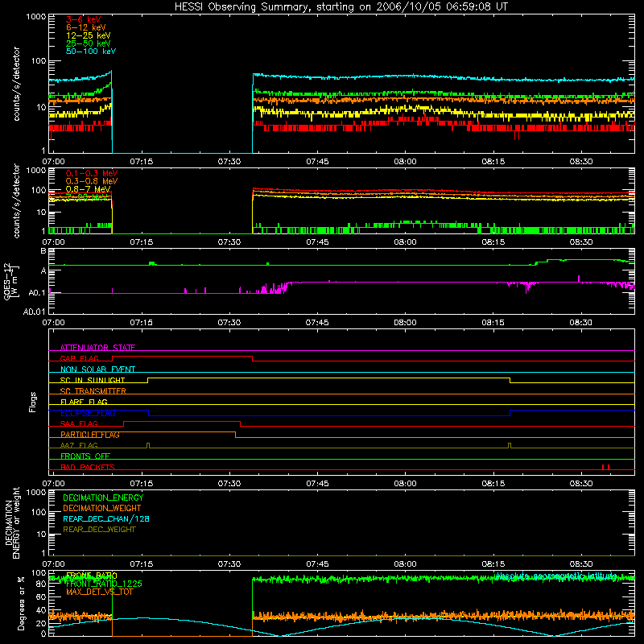644x644 pixels.
Task: Select the 07:45 time label under Flags panel
Action: click(x=317, y=484)
